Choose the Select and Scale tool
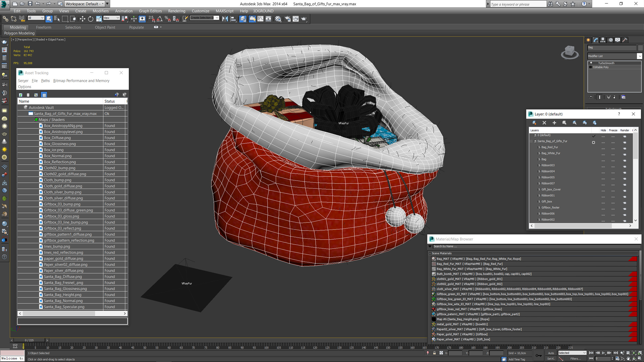This screenshot has width=644, height=362. pyautogui.click(x=99, y=19)
